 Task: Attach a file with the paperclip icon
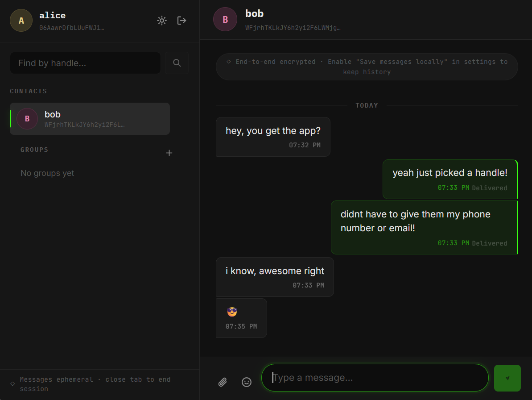pyautogui.click(x=223, y=382)
